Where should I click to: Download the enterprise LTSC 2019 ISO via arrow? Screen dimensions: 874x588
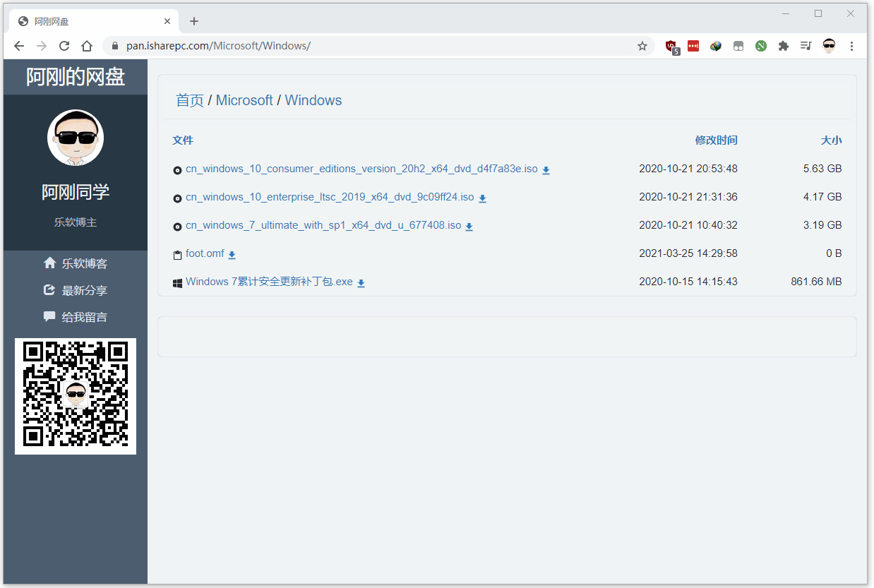point(482,198)
